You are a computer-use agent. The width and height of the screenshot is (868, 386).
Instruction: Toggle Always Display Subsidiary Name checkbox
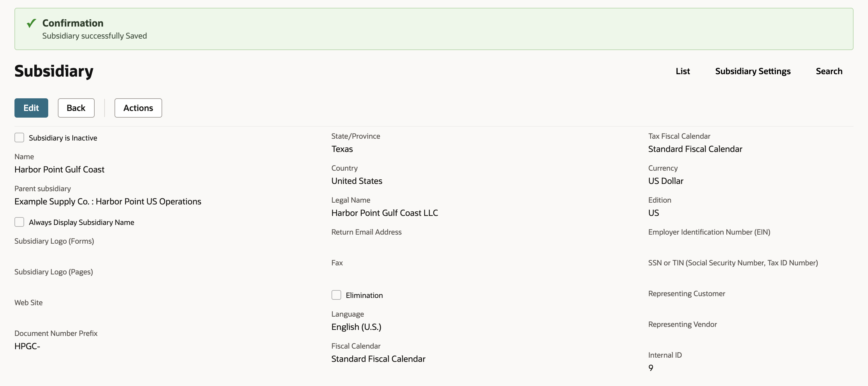(19, 222)
